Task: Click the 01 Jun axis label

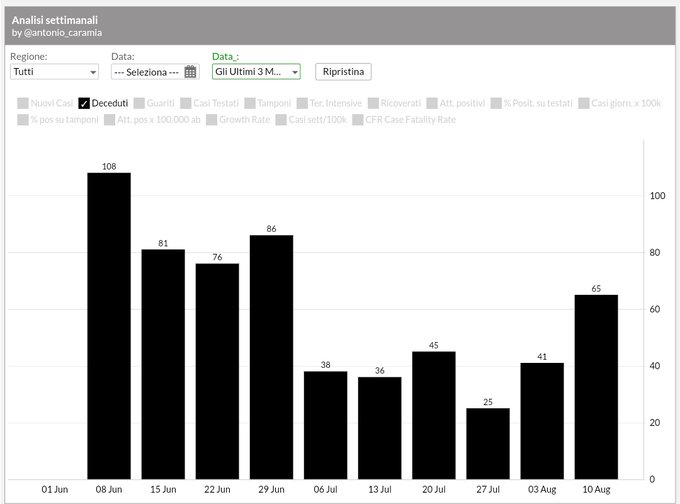Action: (x=55, y=489)
